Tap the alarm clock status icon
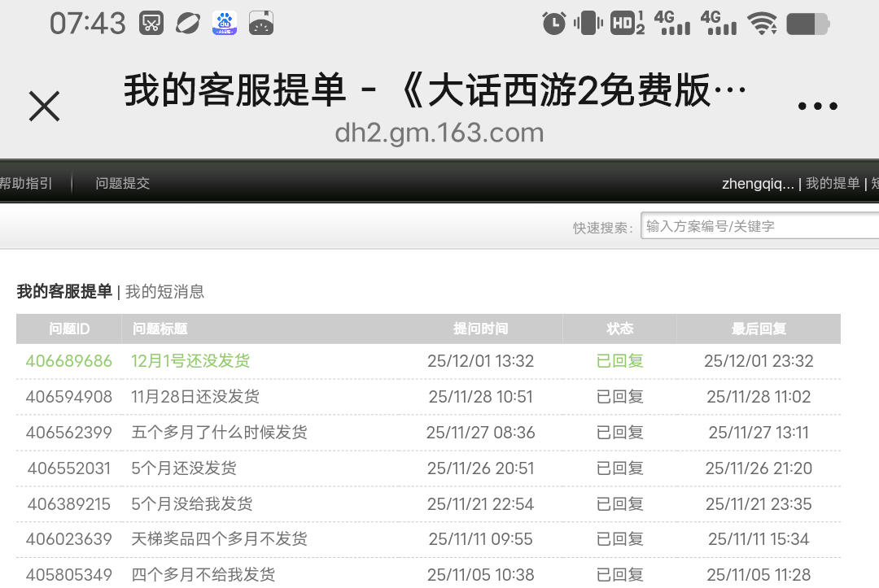This screenshot has width=879, height=588. coord(554,23)
